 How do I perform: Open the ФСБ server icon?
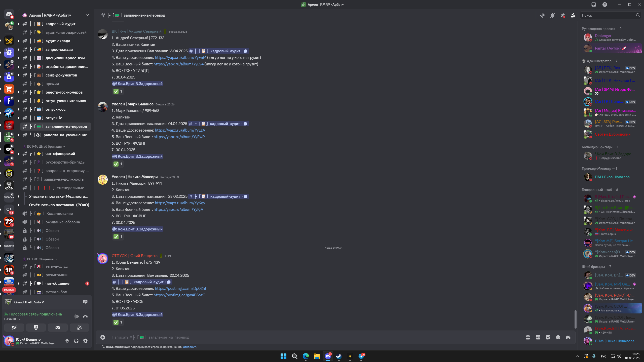(x=9, y=185)
